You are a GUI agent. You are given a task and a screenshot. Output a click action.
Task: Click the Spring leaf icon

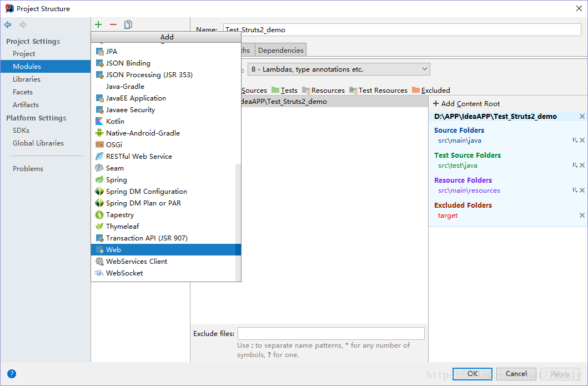click(99, 180)
